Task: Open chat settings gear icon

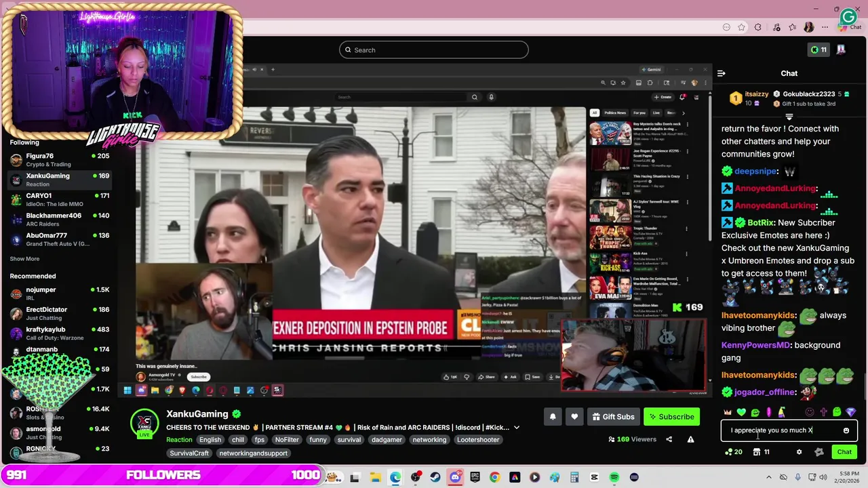Action: [799, 452]
